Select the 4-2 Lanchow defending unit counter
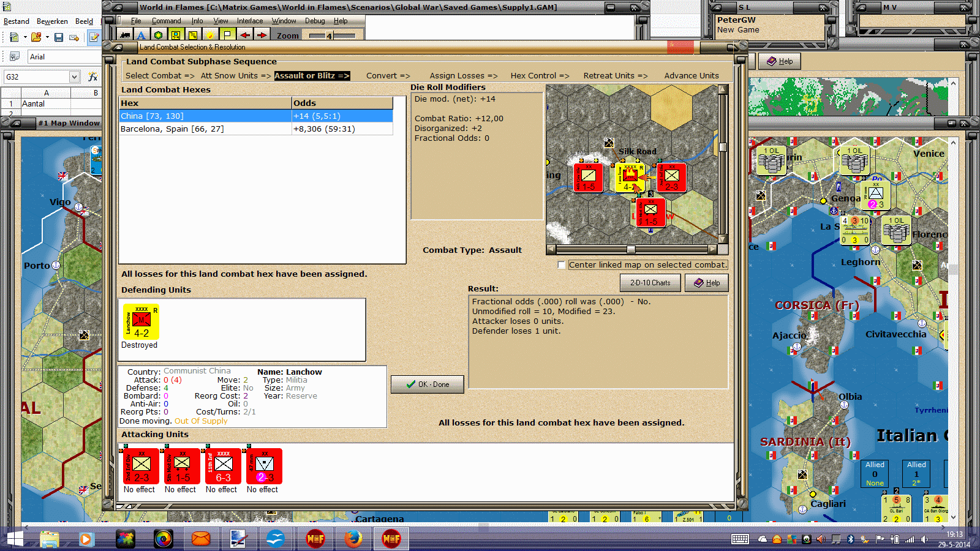The image size is (980, 551). coord(141,322)
